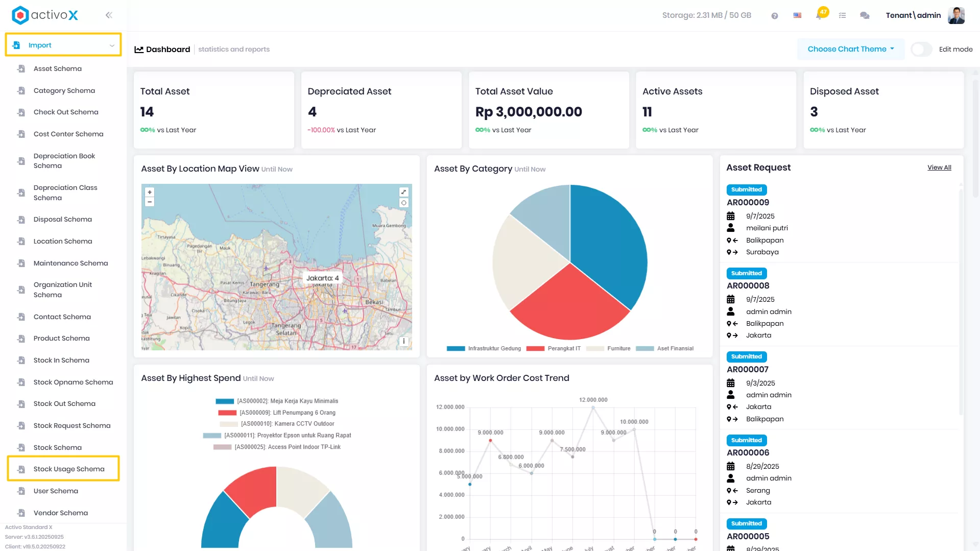Open User Schema import
Image resolution: width=980 pixels, height=551 pixels.
pyautogui.click(x=56, y=491)
